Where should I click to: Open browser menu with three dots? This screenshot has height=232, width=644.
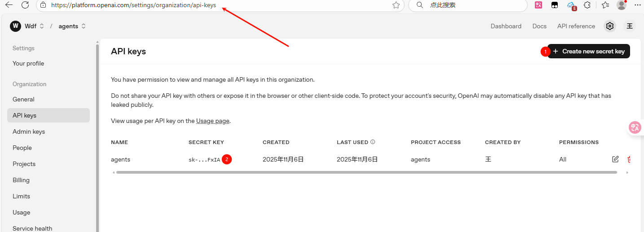(x=638, y=5)
